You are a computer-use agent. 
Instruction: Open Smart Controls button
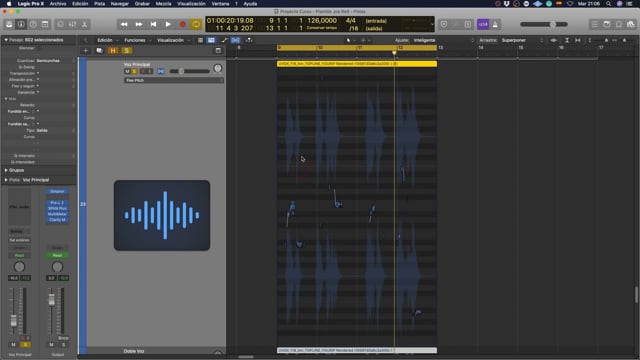click(x=60, y=24)
